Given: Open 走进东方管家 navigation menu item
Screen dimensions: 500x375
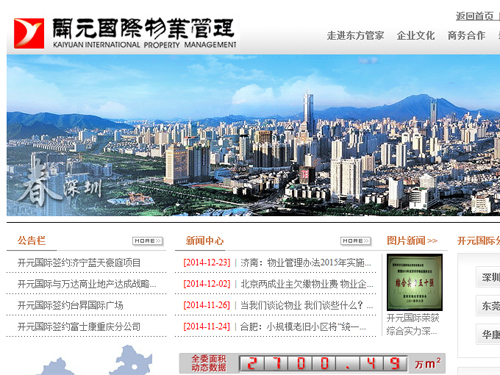Looking at the screenshot, I should tap(355, 35).
